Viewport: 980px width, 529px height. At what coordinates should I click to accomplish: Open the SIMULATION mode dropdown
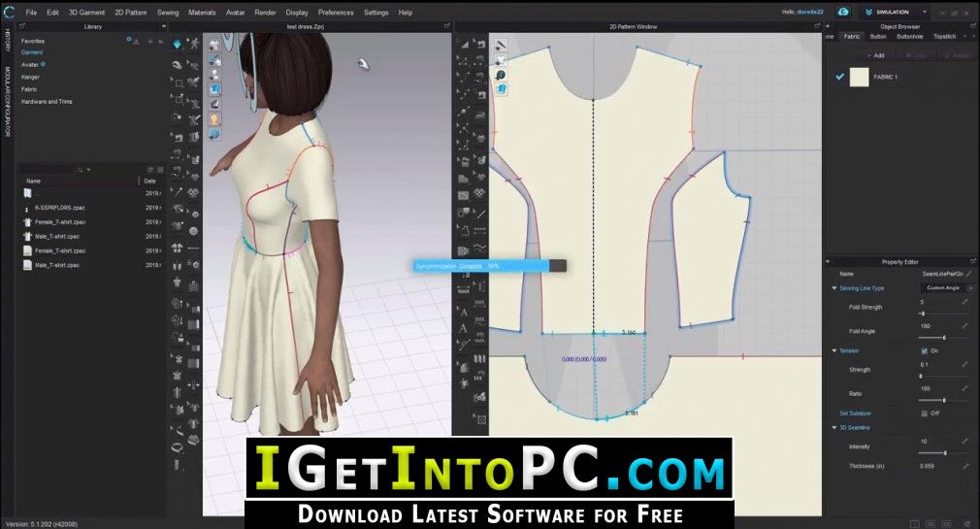tap(925, 12)
